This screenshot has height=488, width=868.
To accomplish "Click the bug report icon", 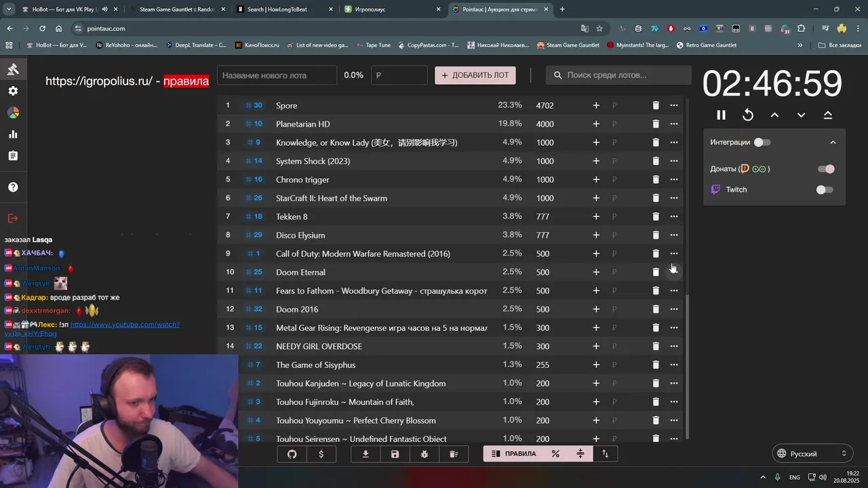I will [x=425, y=454].
